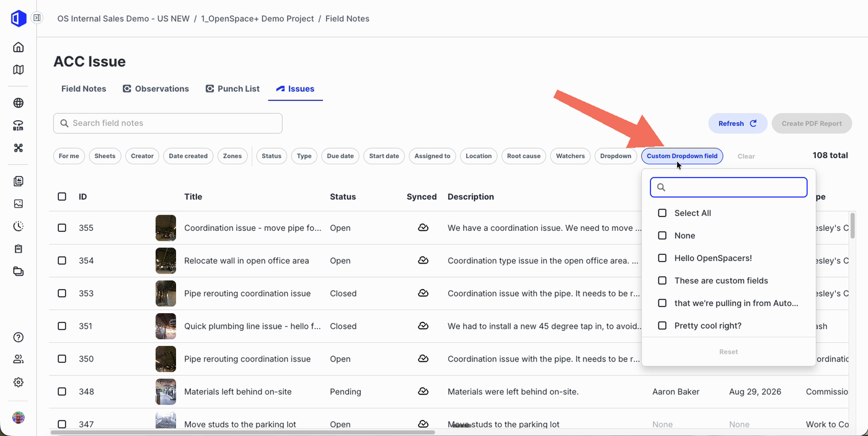Click the Reset button in dropdown
The height and width of the screenshot is (436, 868).
click(x=728, y=352)
